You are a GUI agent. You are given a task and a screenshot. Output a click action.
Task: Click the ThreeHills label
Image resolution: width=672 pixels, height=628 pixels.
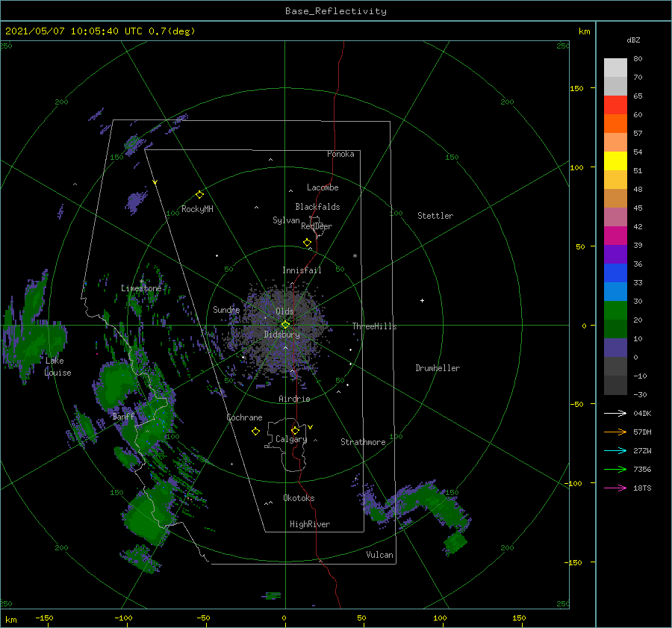tap(374, 326)
